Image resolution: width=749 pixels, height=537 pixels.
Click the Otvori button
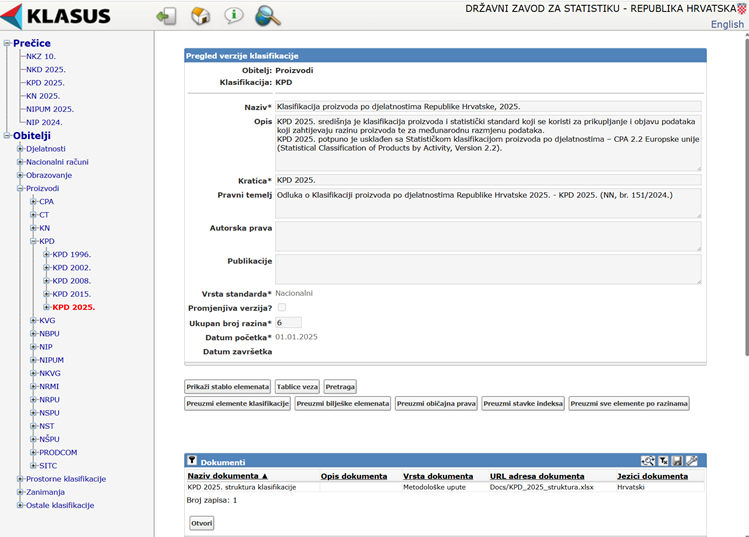click(202, 523)
